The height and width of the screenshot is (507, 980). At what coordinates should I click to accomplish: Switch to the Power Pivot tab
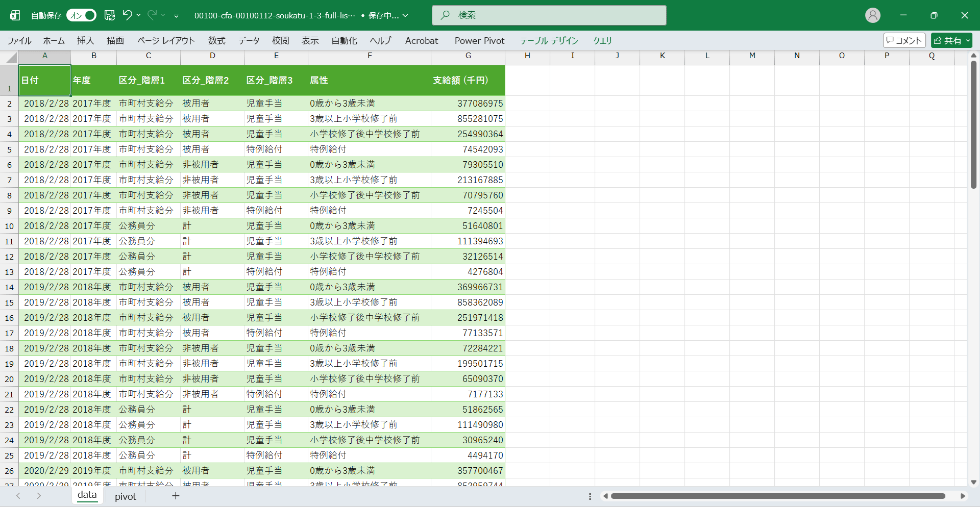point(479,41)
